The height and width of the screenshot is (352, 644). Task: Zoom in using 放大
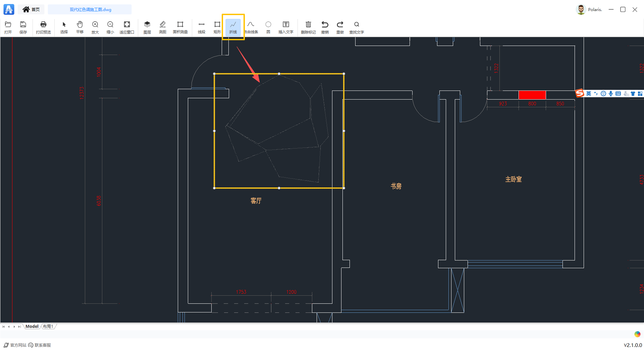[95, 27]
